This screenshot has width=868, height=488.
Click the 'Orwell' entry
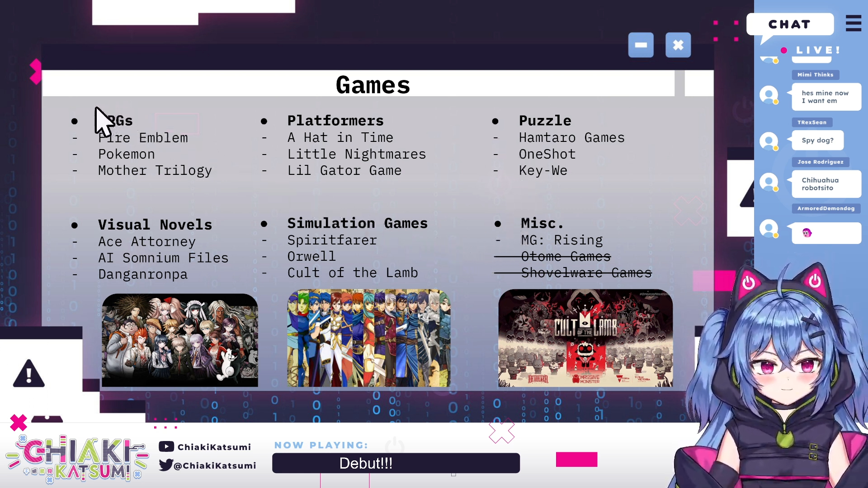coord(311,256)
